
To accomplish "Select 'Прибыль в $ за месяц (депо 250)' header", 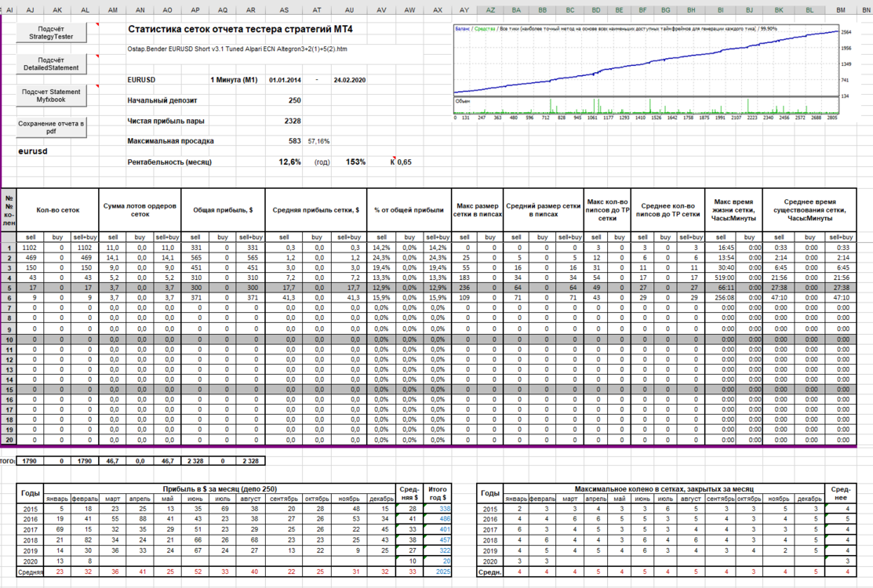I will 220,489.
